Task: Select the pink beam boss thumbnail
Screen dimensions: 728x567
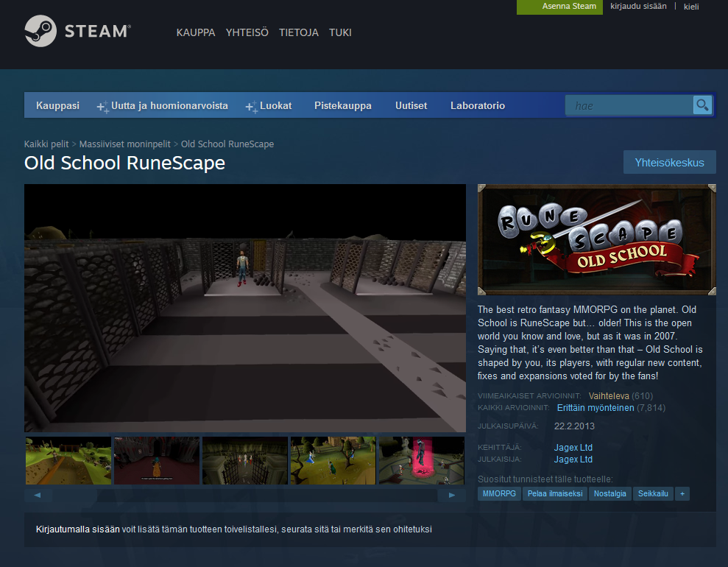Action: pos(422,460)
